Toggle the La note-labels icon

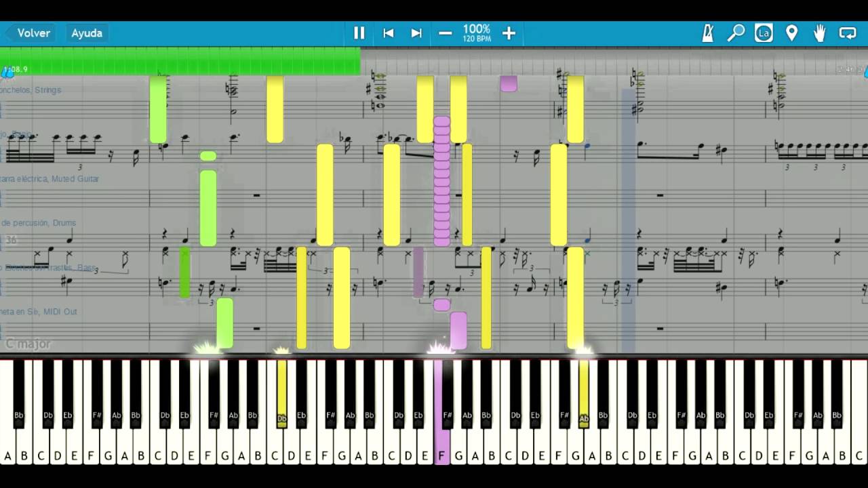(x=764, y=33)
